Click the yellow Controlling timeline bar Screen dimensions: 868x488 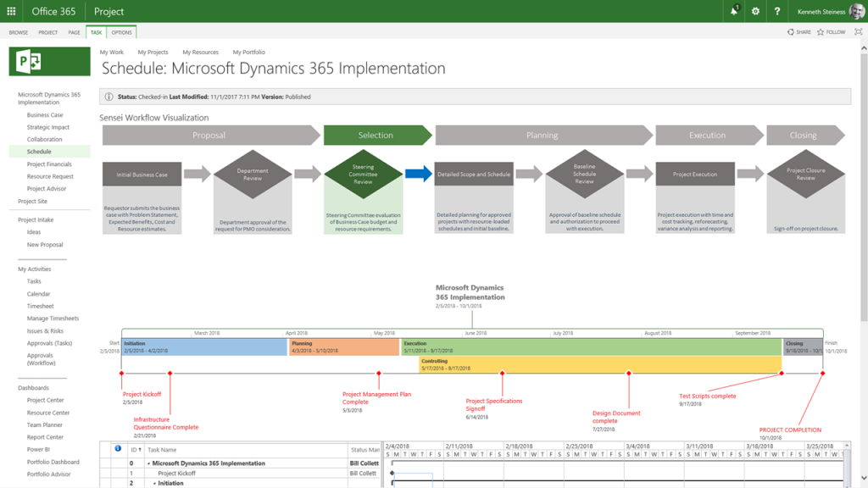(x=600, y=364)
